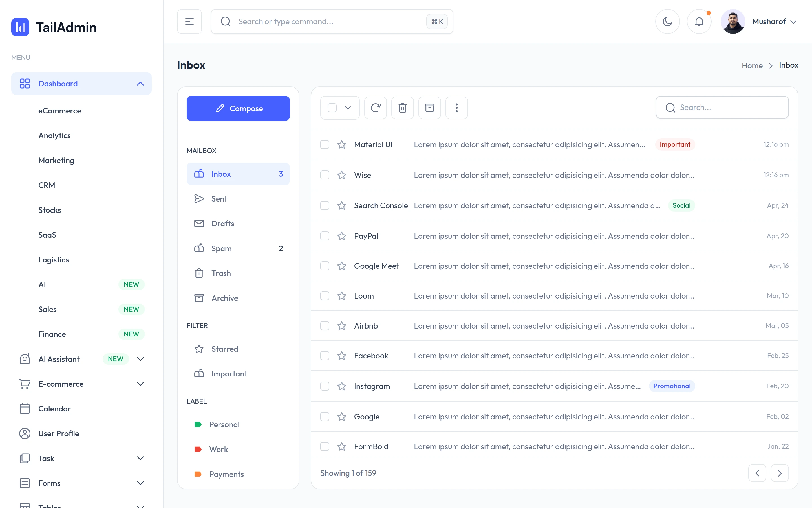Screen dimensions: 812x508
Task: Open the Drafts mailbox
Action: click(238, 224)
